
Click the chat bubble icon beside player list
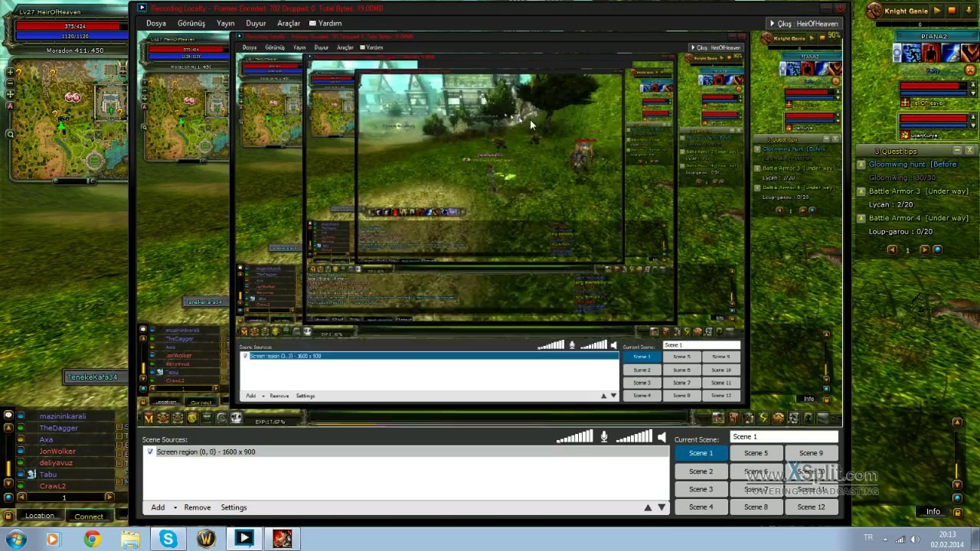8,416
